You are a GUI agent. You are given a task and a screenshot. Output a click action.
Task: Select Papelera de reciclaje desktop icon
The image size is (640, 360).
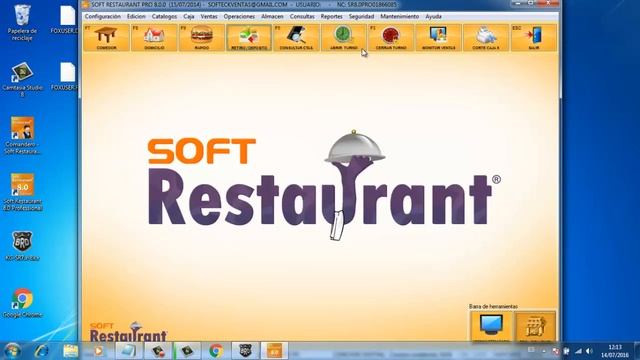(x=22, y=22)
